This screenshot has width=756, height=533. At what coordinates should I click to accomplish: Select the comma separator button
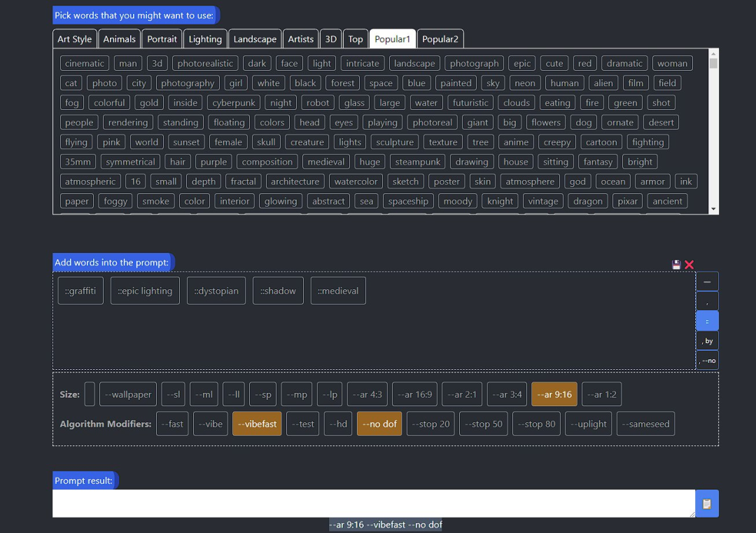click(x=707, y=301)
